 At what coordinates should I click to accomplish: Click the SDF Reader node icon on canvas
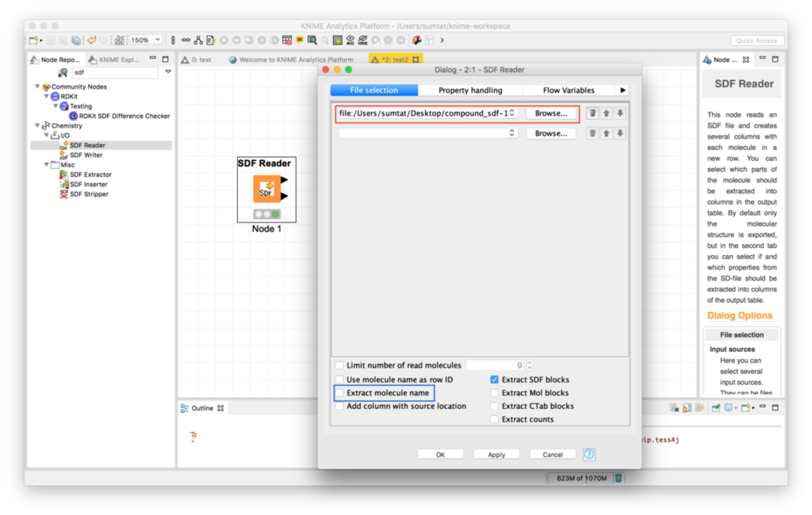[266, 189]
